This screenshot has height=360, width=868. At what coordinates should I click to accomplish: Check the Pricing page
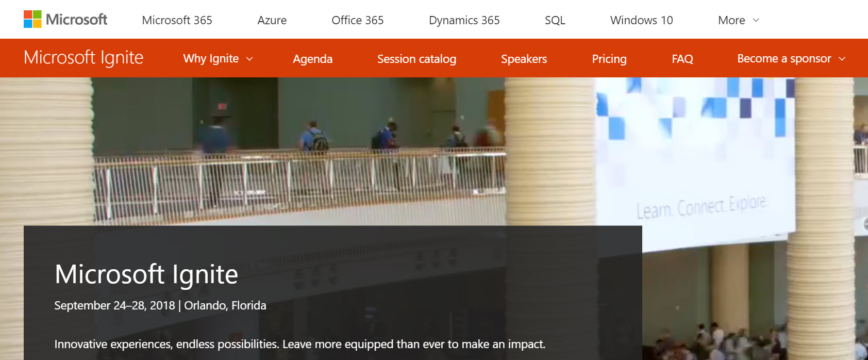pyautogui.click(x=609, y=59)
